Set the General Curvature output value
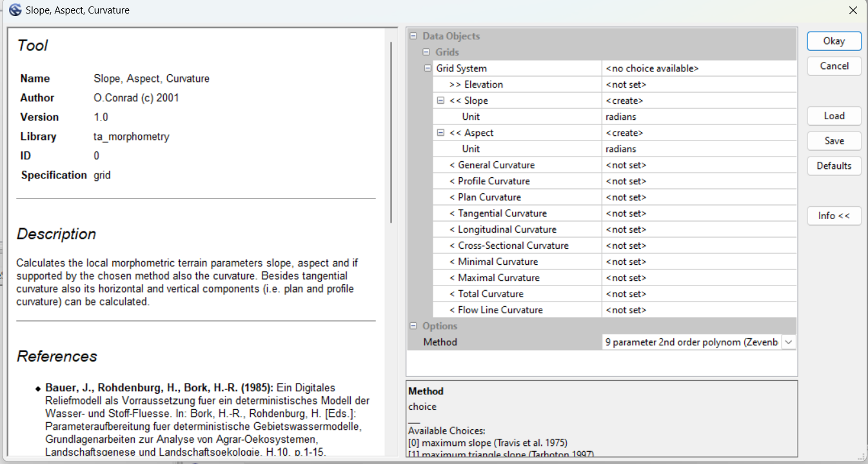The height and width of the screenshot is (464, 868). [699, 165]
